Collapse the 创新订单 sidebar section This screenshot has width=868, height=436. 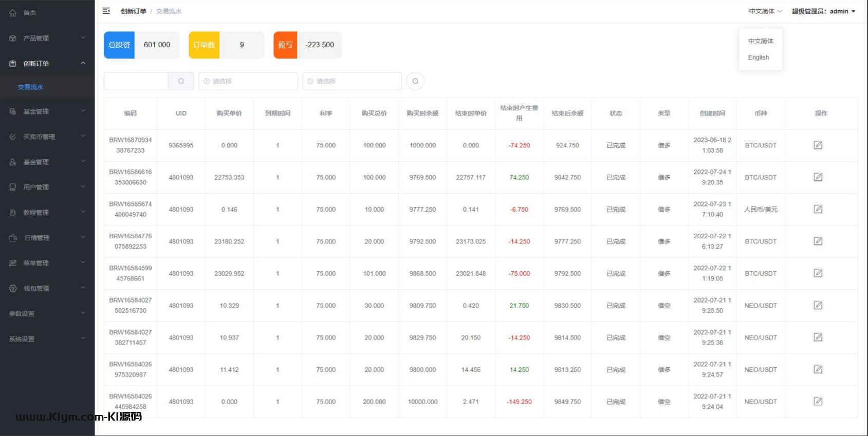[47, 64]
